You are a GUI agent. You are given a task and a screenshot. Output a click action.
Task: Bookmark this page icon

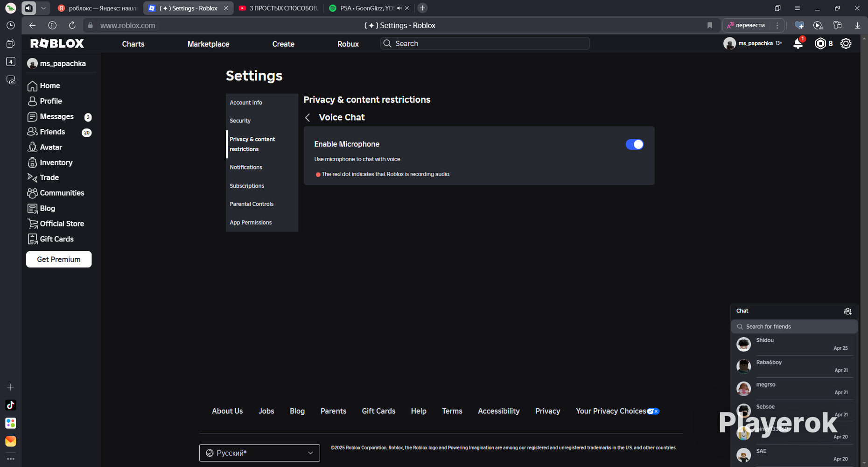coord(710,25)
